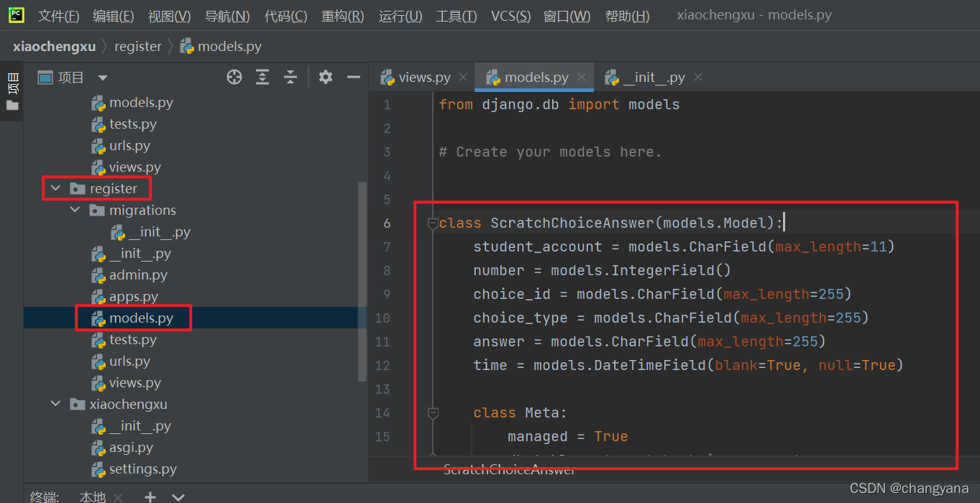980x503 pixels.
Task: Select __init__.py under migrations
Action: coord(160,232)
